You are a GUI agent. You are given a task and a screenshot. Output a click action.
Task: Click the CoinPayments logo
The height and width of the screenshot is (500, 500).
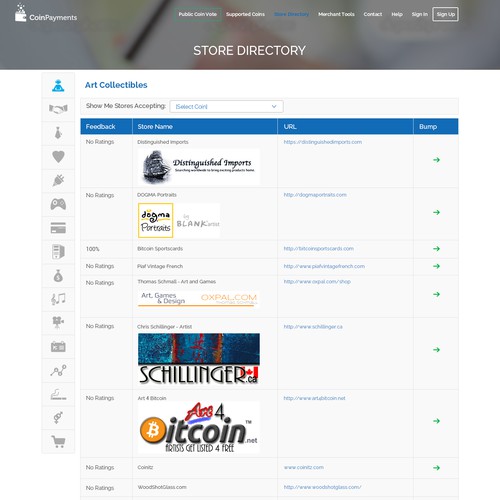(x=46, y=14)
